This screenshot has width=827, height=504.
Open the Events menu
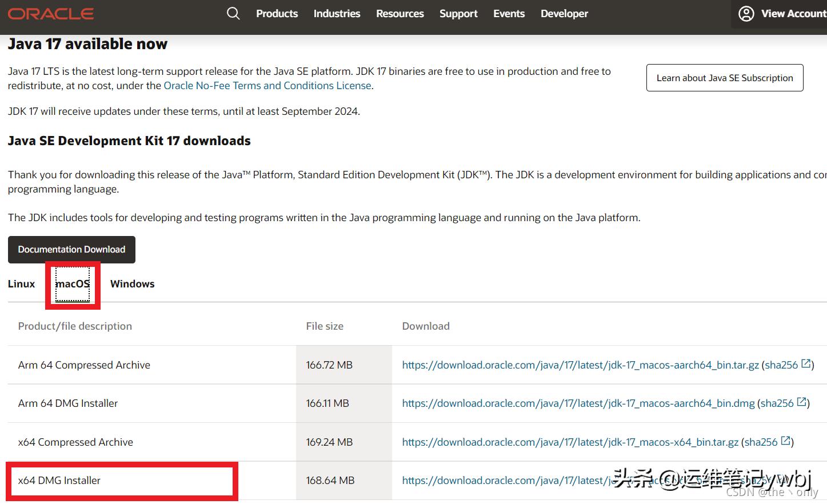click(x=509, y=14)
